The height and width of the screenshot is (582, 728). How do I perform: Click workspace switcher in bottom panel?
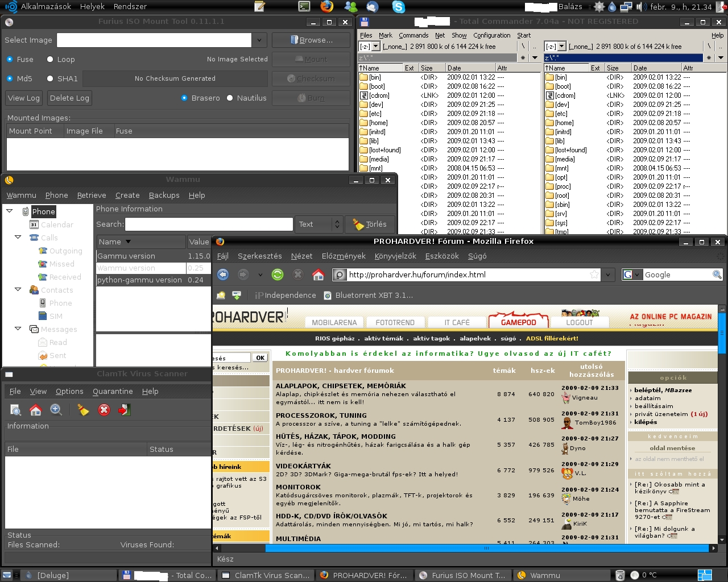coord(705,575)
